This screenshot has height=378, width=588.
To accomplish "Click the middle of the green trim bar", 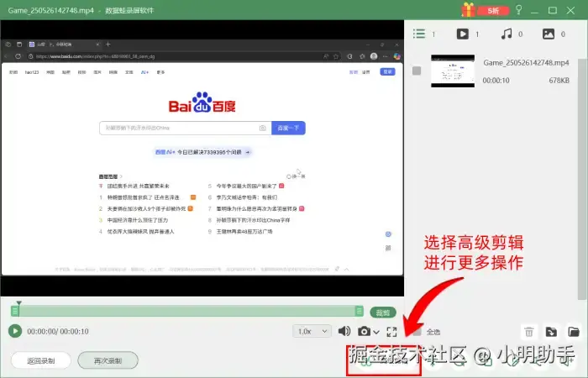I will (x=187, y=311).
